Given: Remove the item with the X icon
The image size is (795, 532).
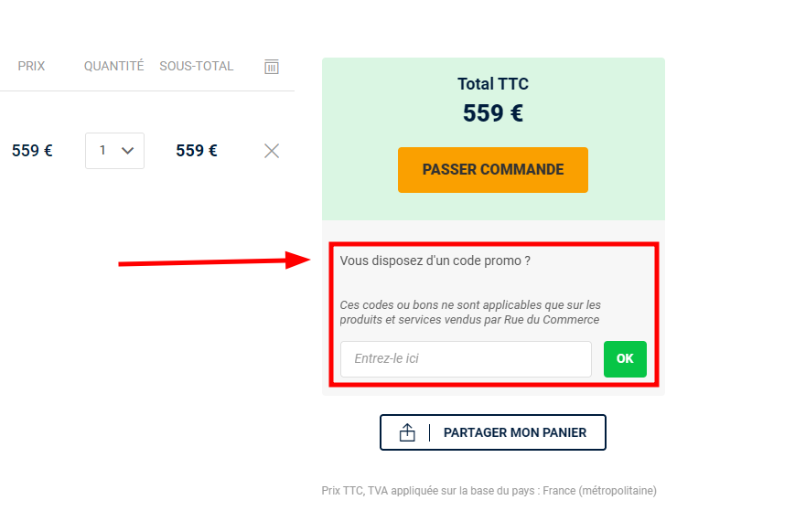Looking at the screenshot, I should pos(272,151).
